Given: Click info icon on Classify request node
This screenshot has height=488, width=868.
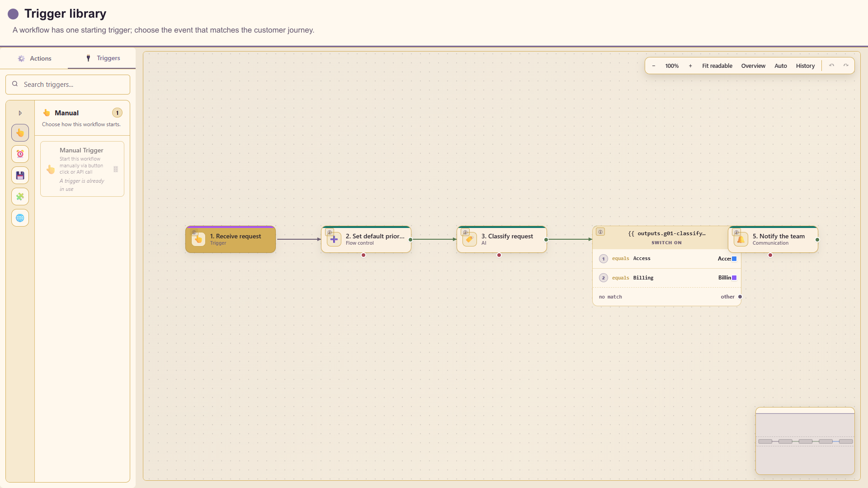Looking at the screenshot, I should click(x=465, y=232).
